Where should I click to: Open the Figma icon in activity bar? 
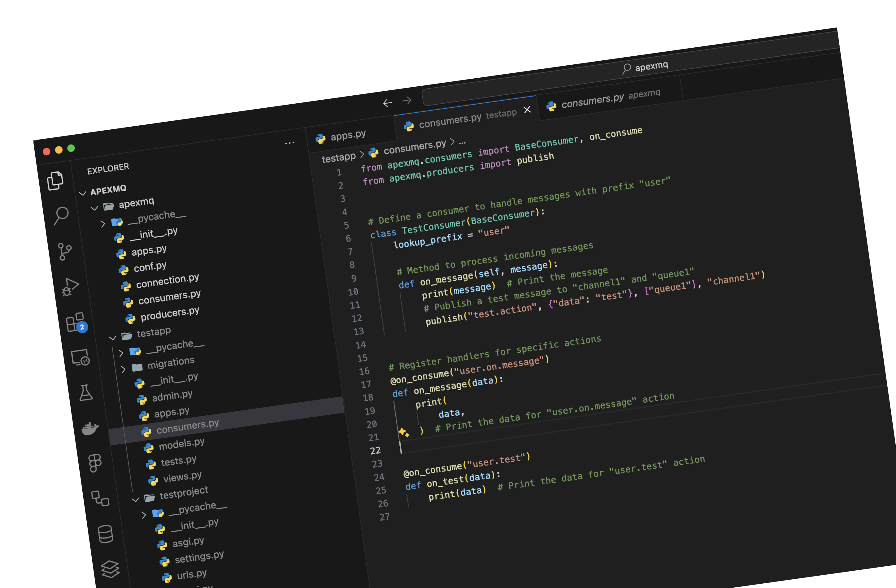tap(95, 463)
